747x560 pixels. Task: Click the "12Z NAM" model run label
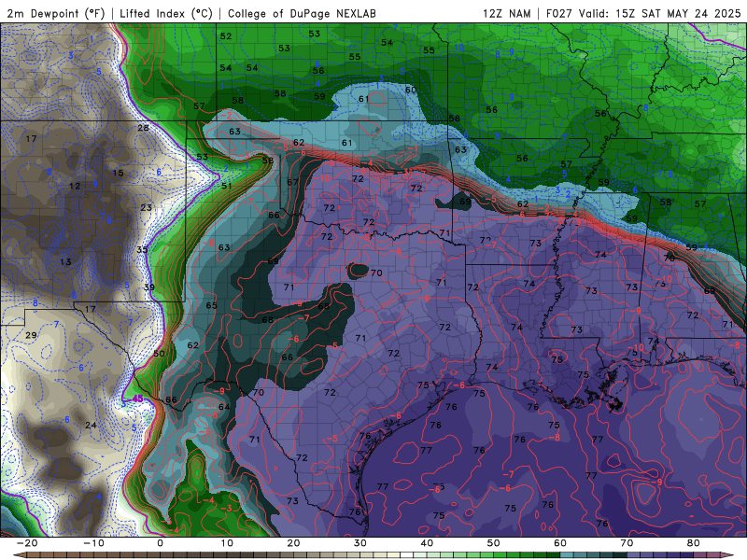506,14
